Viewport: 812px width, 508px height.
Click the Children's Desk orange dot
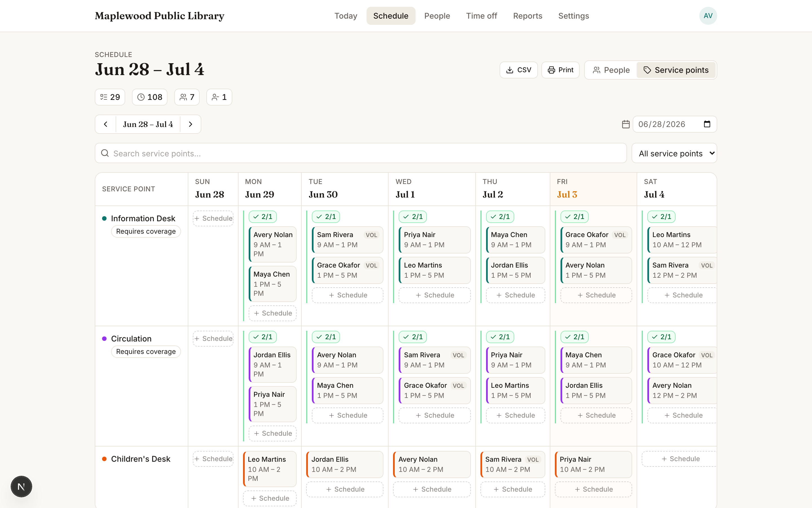click(104, 459)
